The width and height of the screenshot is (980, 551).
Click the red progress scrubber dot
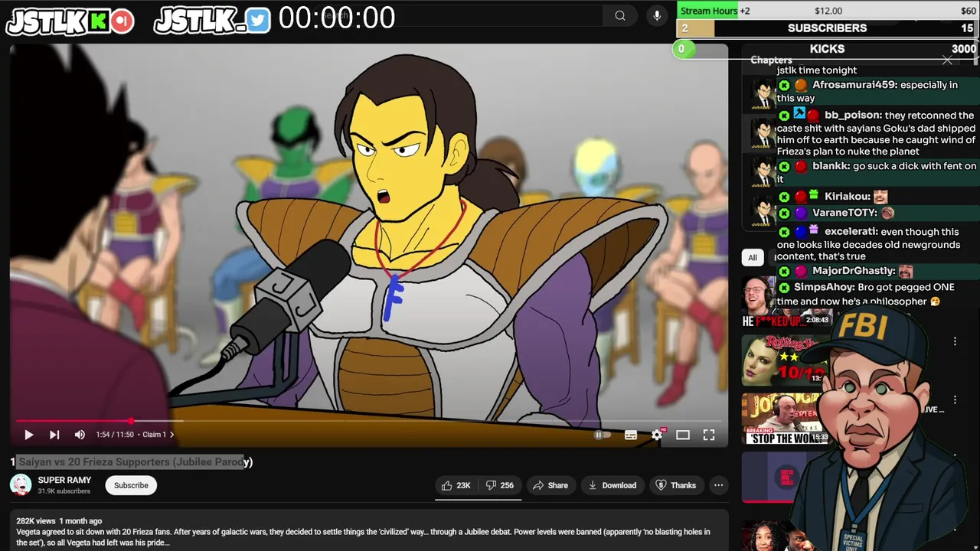coord(132,421)
